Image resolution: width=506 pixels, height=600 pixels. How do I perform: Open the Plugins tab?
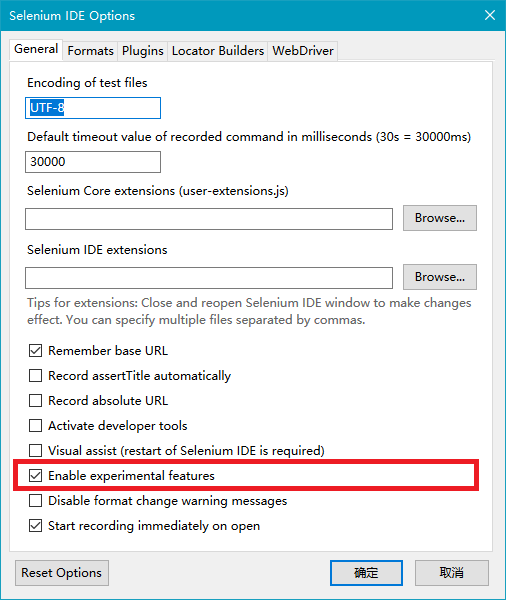pyautogui.click(x=142, y=51)
